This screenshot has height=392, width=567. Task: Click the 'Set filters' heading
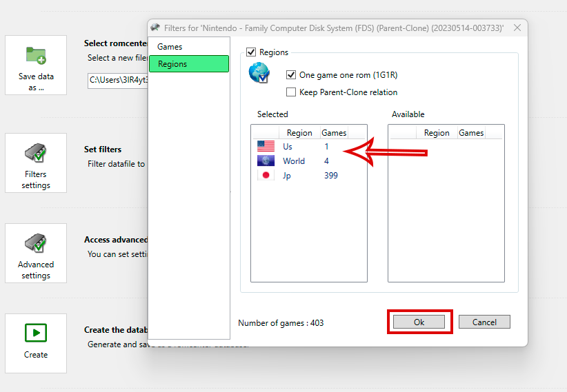(103, 149)
